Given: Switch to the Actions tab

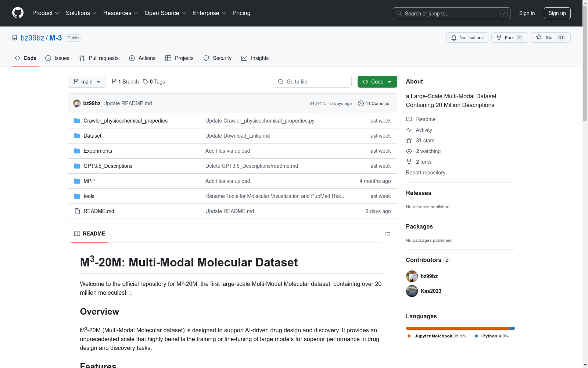Looking at the screenshot, I should pyautogui.click(x=142, y=58).
